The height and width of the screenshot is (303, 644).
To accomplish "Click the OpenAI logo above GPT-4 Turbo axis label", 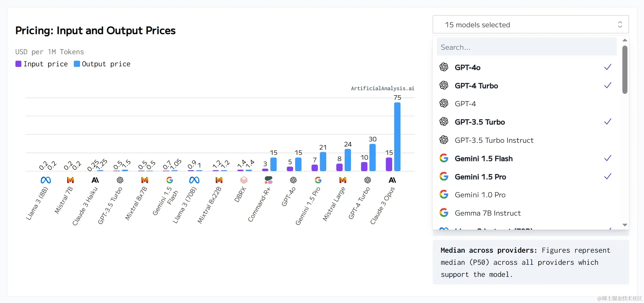I will (x=367, y=180).
